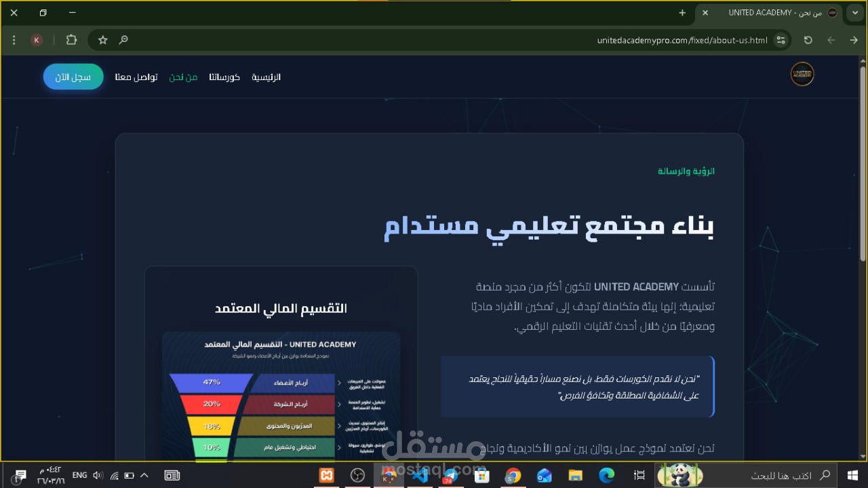Image resolution: width=868 pixels, height=488 pixels.
Task: Open Microsoft Store from the taskbar
Action: tap(481, 475)
